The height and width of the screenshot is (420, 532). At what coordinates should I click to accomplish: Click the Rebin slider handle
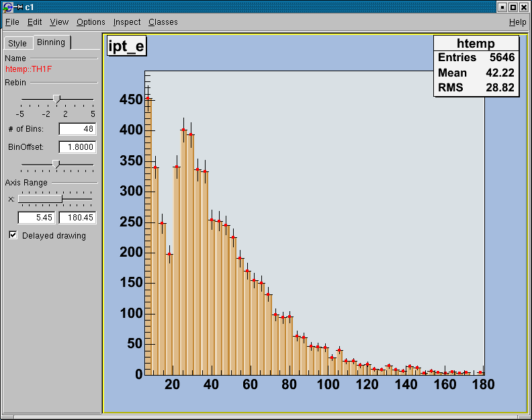pyautogui.click(x=57, y=99)
